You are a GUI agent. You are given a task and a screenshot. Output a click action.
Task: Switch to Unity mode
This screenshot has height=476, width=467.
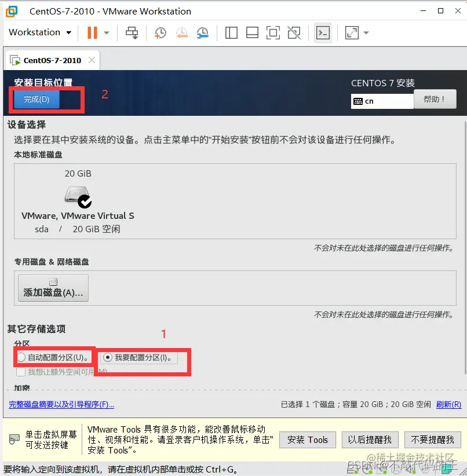click(294, 33)
